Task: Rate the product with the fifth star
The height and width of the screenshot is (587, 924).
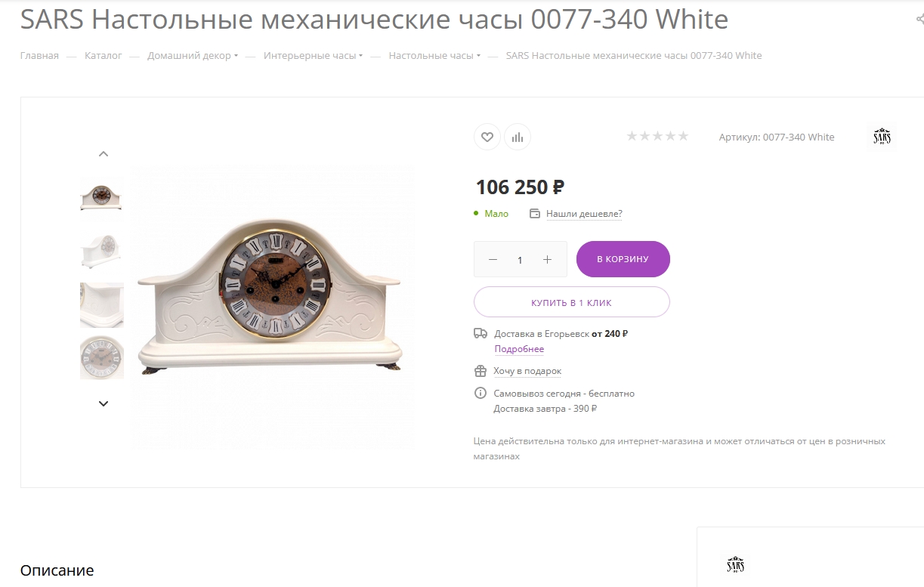Action: coord(683,136)
